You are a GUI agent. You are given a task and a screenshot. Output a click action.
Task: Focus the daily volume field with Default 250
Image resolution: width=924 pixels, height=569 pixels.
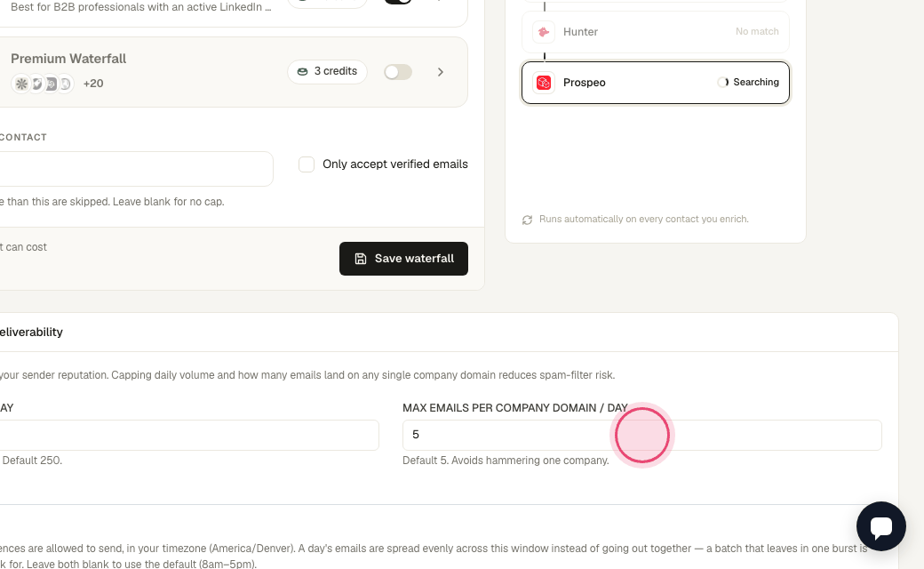tap(189, 435)
